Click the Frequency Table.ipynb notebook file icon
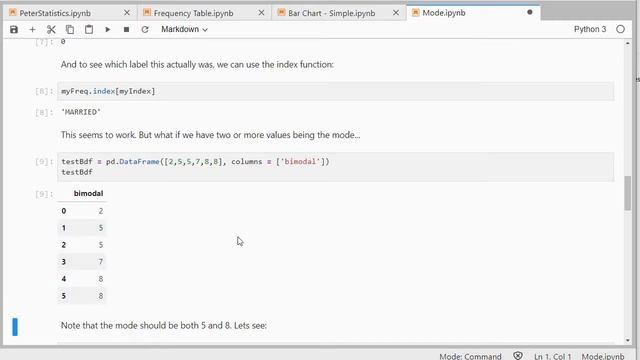The height and width of the screenshot is (360, 640). (147, 13)
